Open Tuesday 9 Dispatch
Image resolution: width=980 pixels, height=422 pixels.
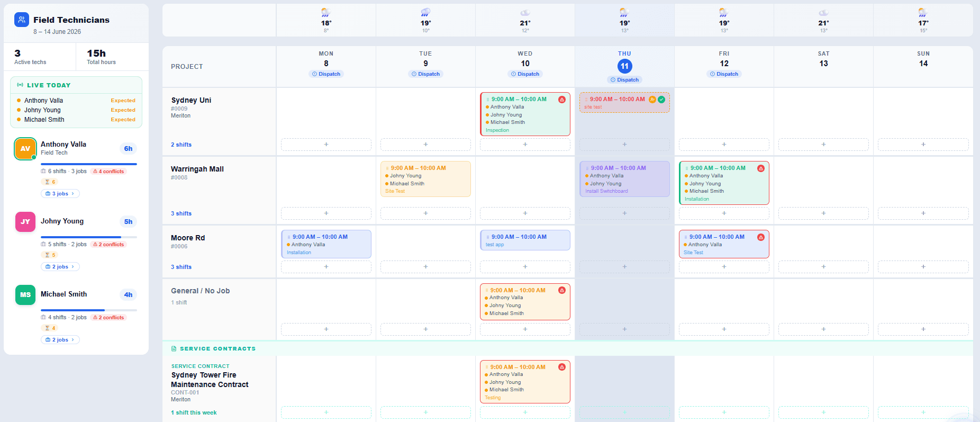pos(425,74)
